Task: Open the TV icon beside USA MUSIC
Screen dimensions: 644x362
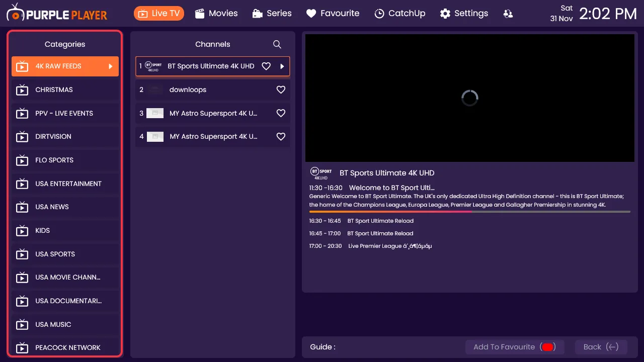Action: point(22,324)
